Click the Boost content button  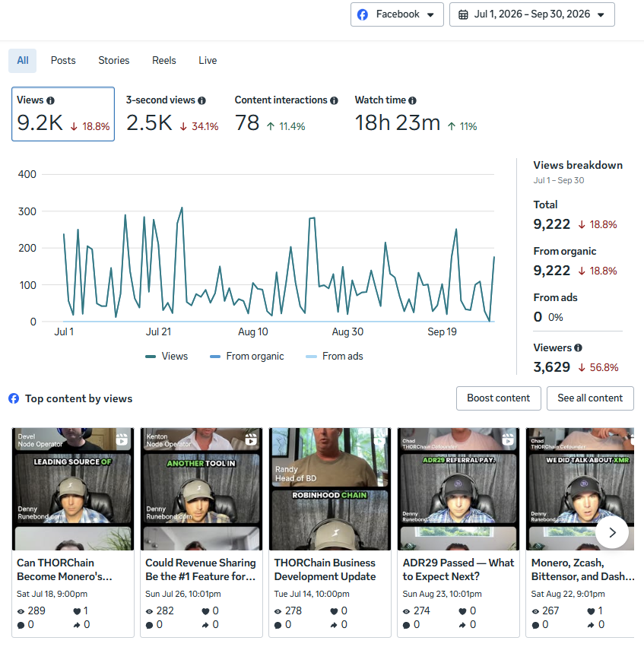point(498,398)
